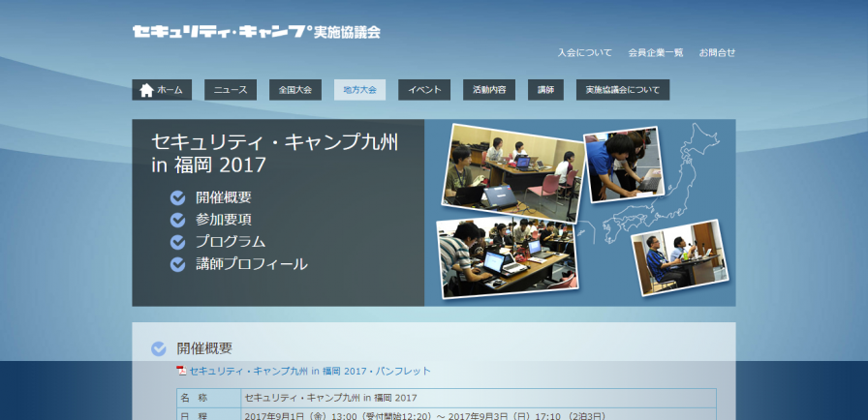Click checkmark icon beside 講師プロフィール

pyautogui.click(x=177, y=265)
